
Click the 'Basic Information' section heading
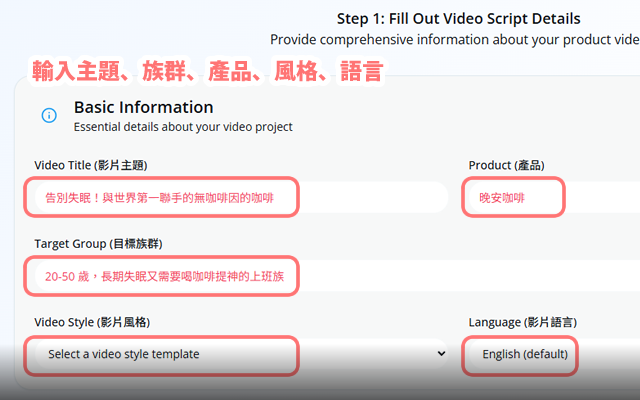[143, 107]
